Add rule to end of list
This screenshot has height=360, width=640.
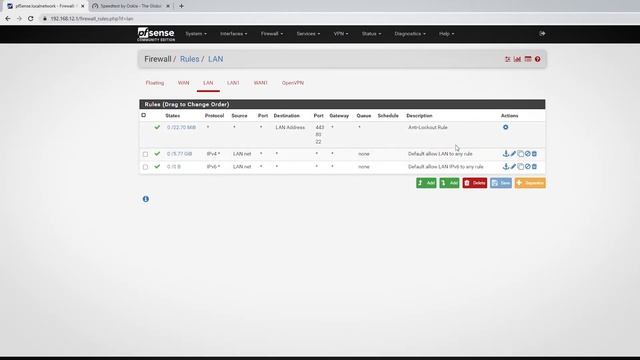coord(449,183)
